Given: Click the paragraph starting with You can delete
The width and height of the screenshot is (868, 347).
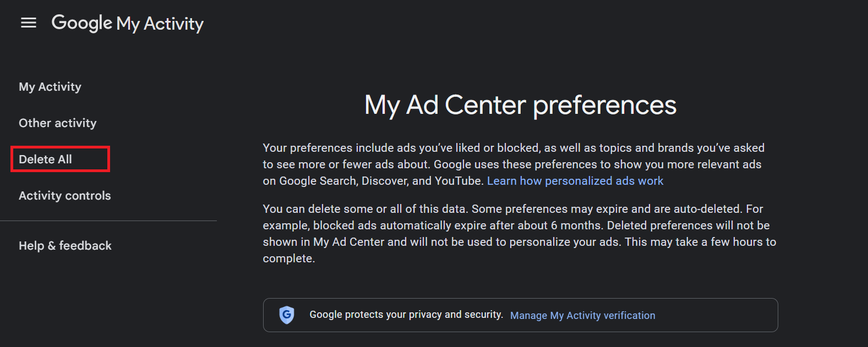Looking at the screenshot, I should (520, 234).
